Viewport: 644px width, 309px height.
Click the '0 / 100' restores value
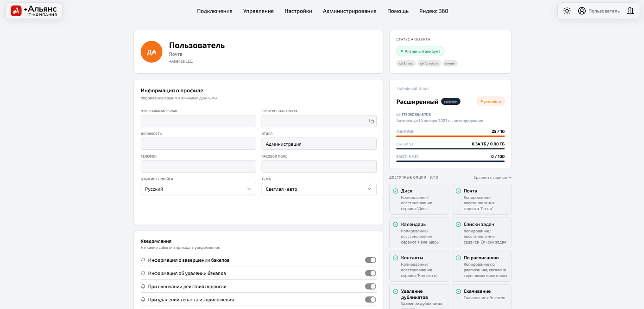[498, 156]
